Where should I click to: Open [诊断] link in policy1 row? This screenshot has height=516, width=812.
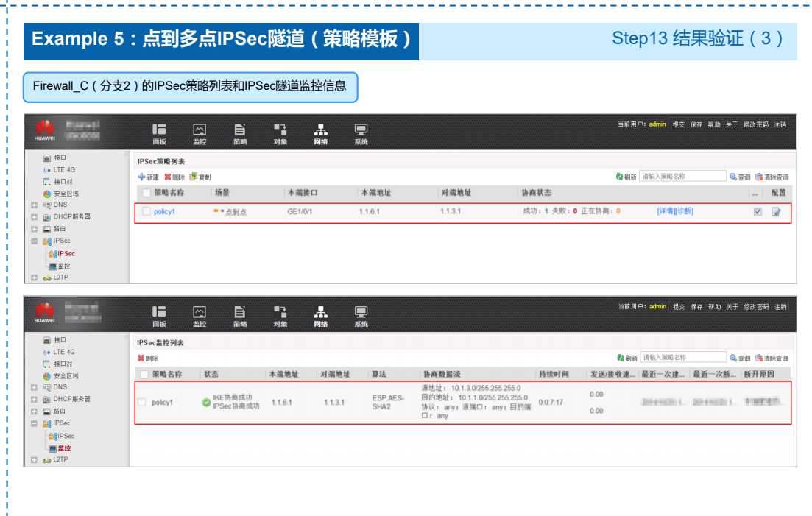point(684,211)
